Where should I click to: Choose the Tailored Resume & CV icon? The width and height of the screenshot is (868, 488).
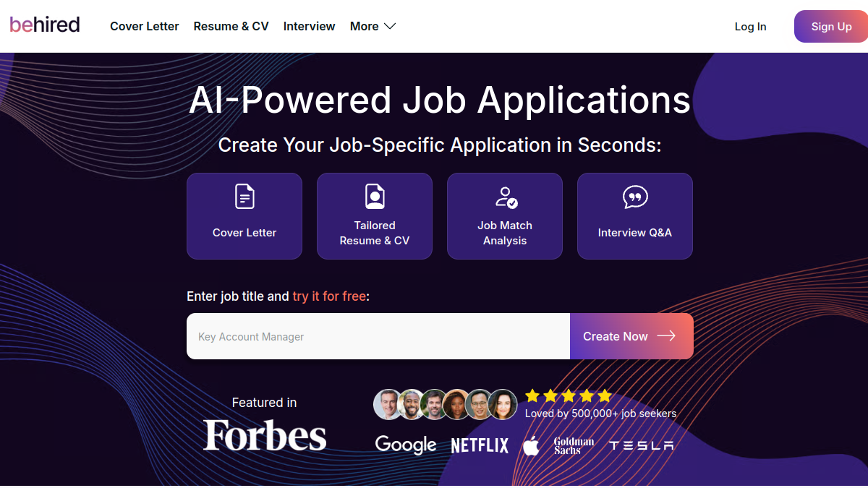[375, 197]
